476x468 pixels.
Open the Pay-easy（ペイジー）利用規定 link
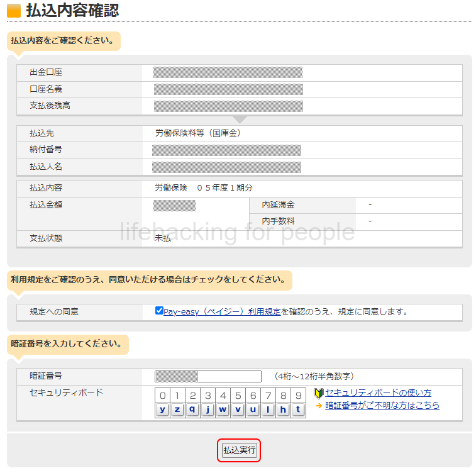coord(222,311)
